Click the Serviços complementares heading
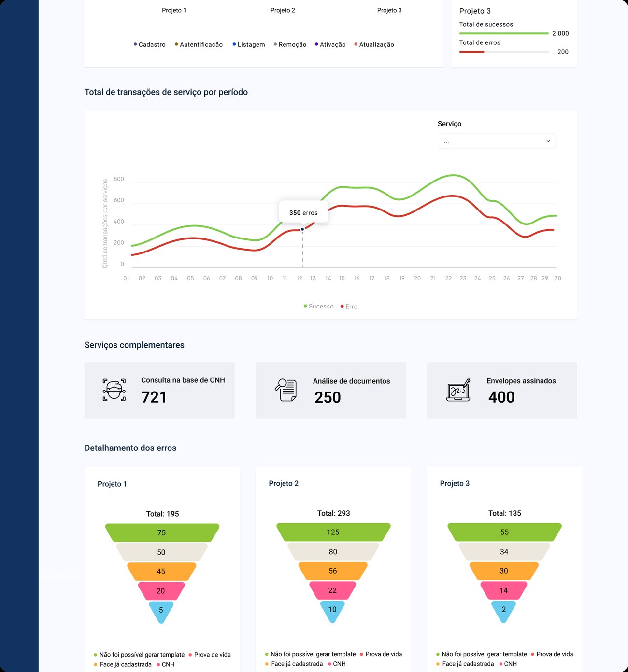This screenshot has height=672, width=628. tap(134, 345)
